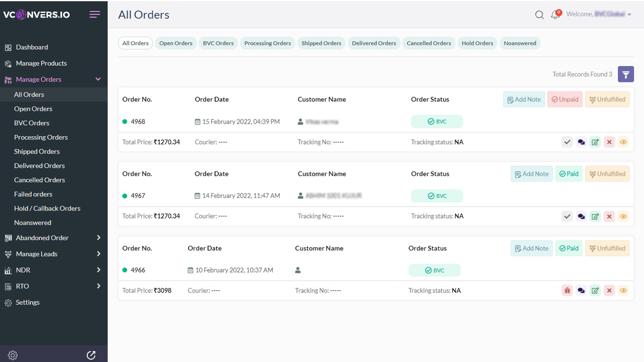Click the edit icon for order 4967
644x362 pixels.
595,216
